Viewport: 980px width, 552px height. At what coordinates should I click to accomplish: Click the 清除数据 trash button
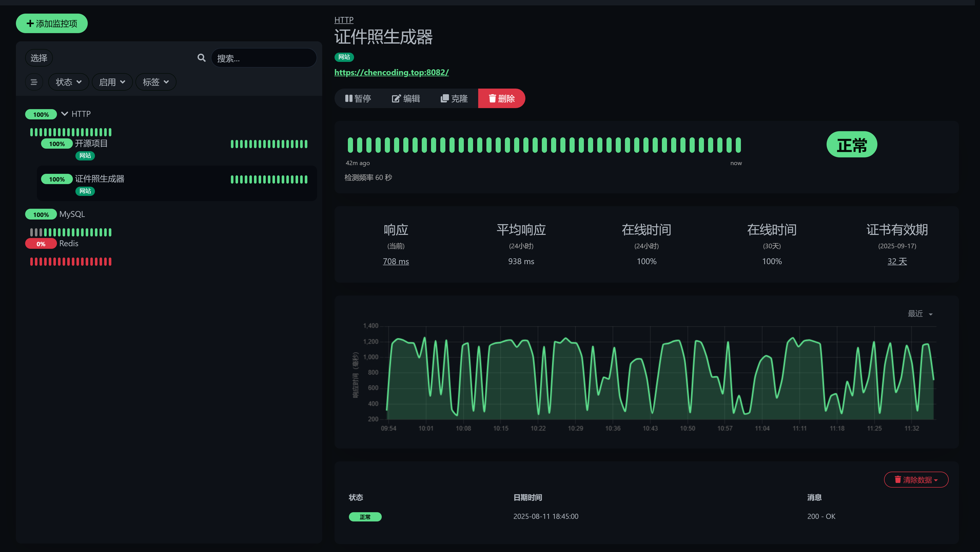click(x=916, y=480)
